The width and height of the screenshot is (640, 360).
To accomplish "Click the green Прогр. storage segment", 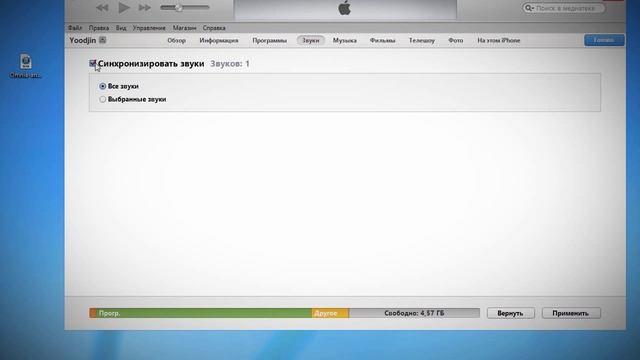I will (x=204, y=313).
